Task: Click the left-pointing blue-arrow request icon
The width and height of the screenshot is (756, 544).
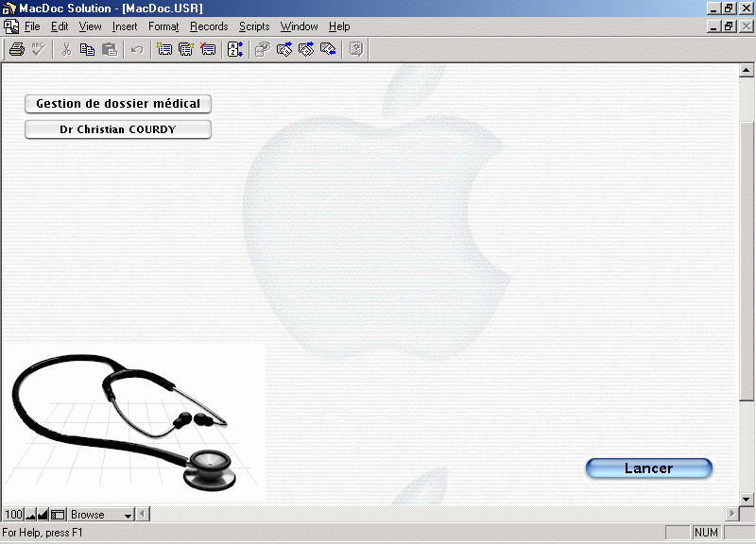Action: [x=328, y=49]
